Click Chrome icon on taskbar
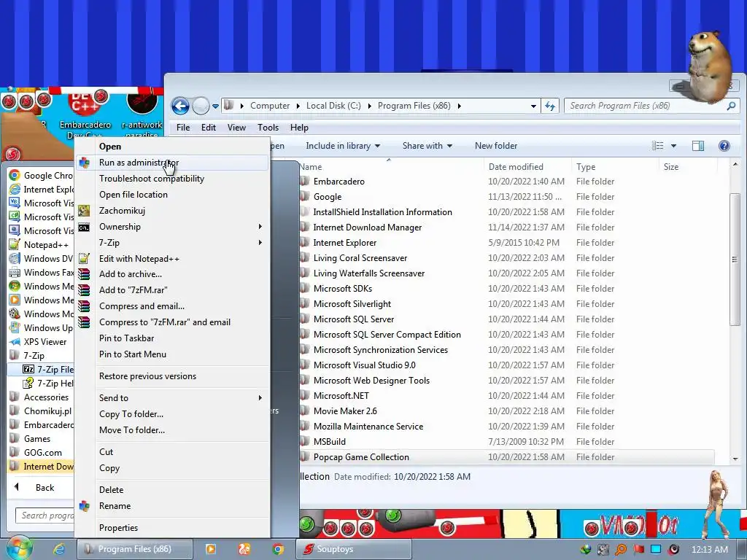747x560 pixels. [278, 549]
